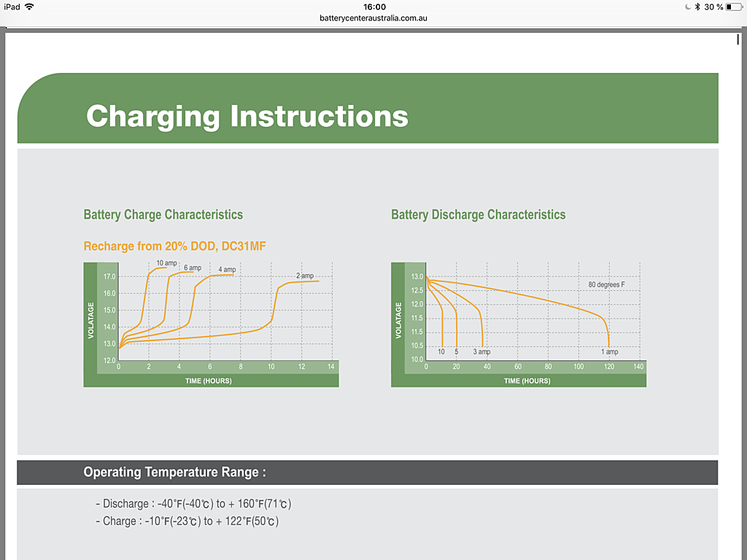
Task: Click the 2 amp label on charge chart
Action: coord(305,276)
